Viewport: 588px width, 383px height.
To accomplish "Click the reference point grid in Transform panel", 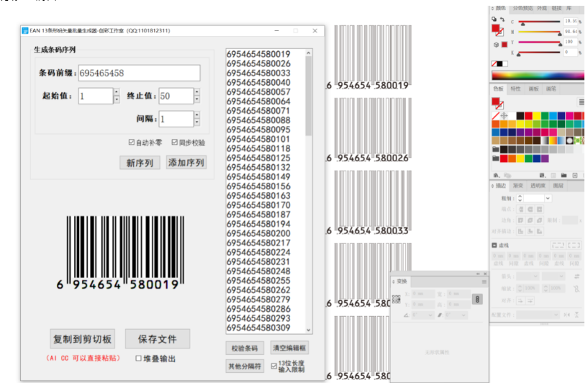I will coord(397,299).
